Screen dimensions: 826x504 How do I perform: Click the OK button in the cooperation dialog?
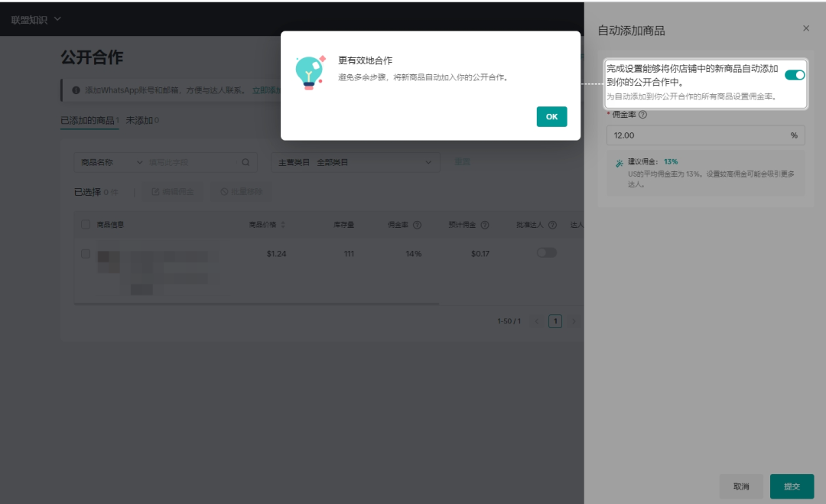point(551,117)
